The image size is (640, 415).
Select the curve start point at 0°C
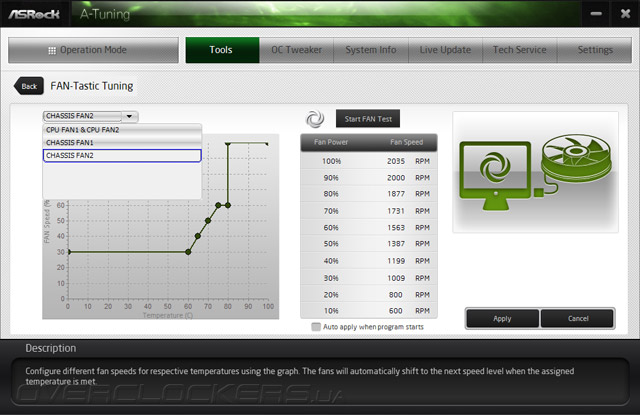point(68,252)
